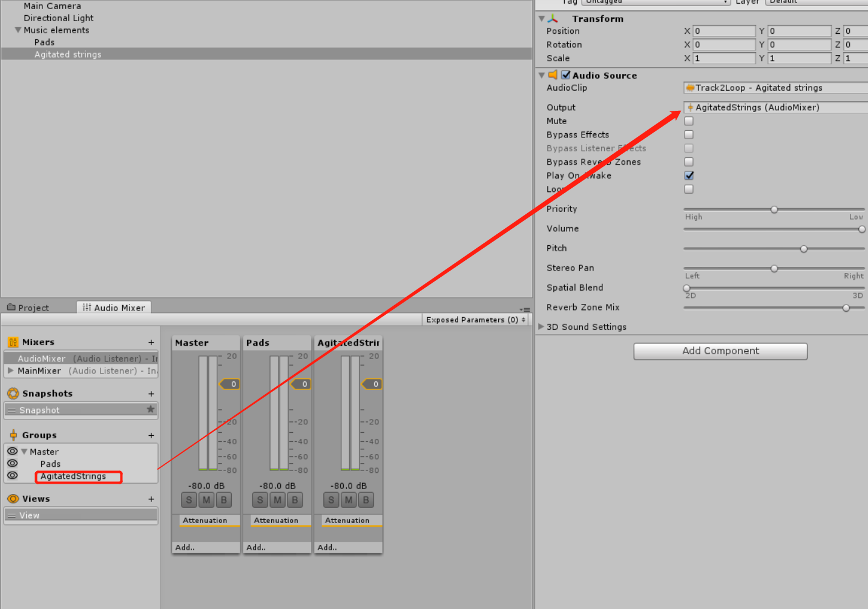Bypass effects on Pads group
The width and height of the screenshot is (868, 609).
(x=295, y=500)
